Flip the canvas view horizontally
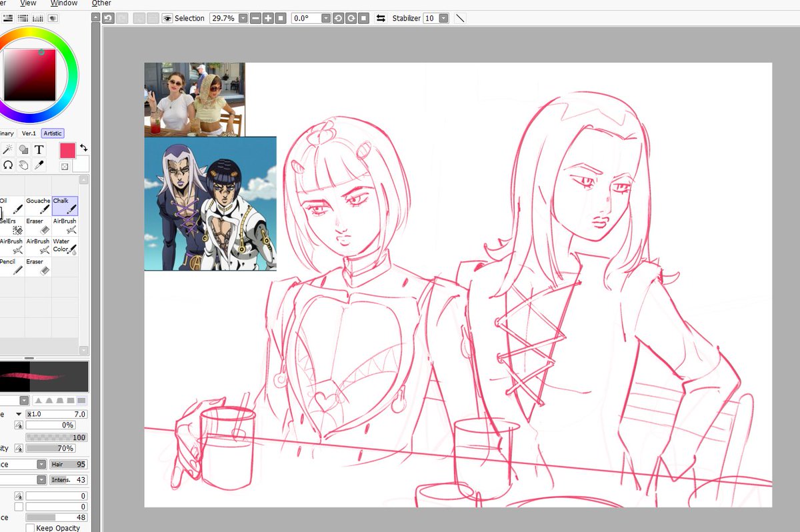Image resolution: width=800 pixels, height=532 pixels. coord(381,18)
